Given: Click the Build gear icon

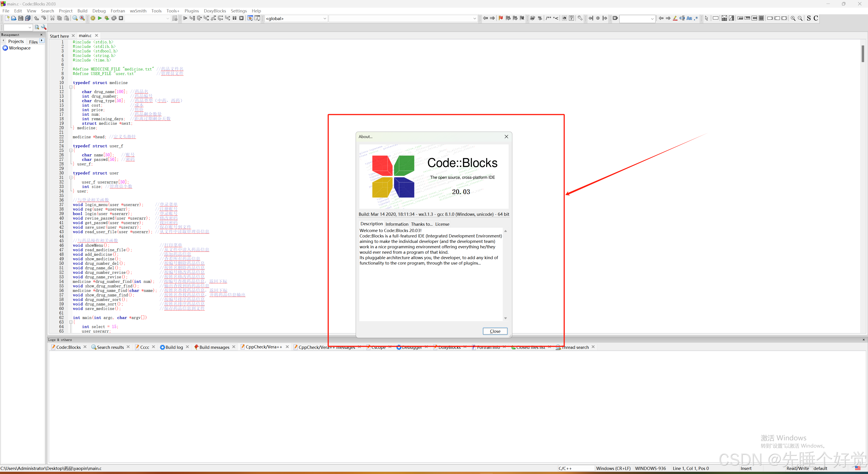Looking at the screenshot, I should click(x=93, y=18).
